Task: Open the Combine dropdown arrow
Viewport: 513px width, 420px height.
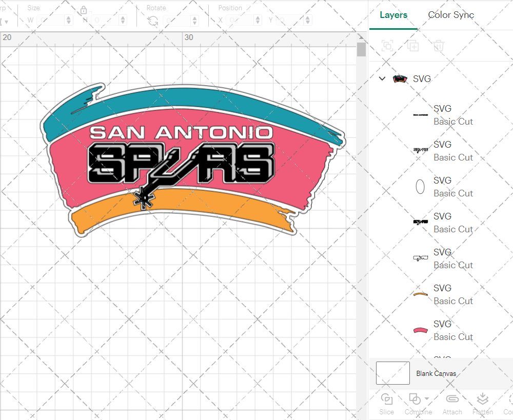Action: coord(427,399)
